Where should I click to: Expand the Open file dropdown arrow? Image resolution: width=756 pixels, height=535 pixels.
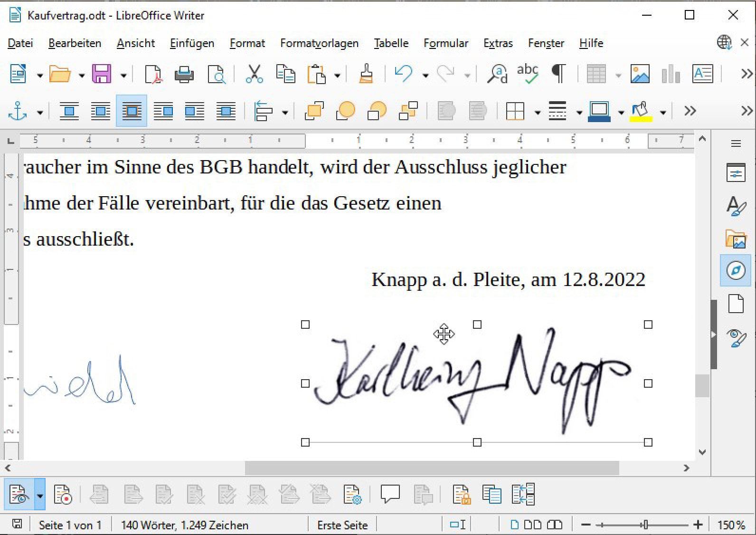click(x=82, y=75)
